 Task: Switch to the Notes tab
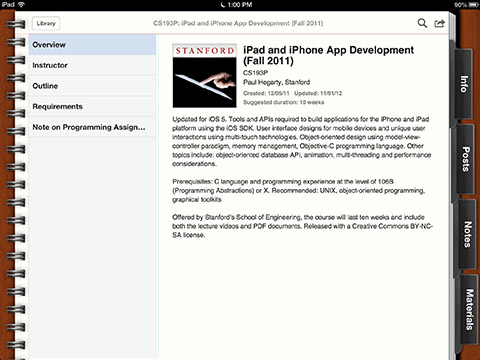[x=467, y=234]
